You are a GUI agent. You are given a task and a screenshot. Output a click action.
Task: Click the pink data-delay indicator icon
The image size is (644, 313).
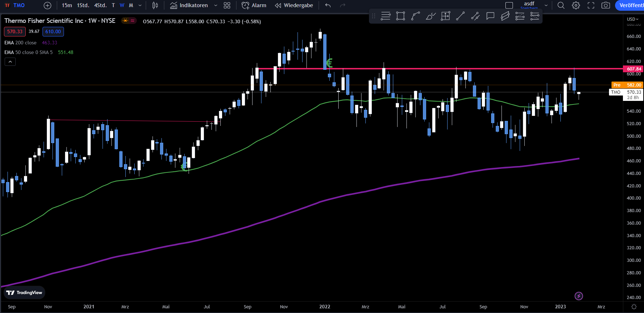(x=133, y=21)
